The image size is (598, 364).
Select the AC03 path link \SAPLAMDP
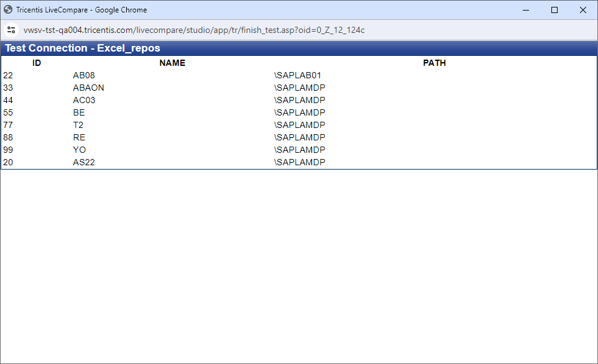pos(299,100)
